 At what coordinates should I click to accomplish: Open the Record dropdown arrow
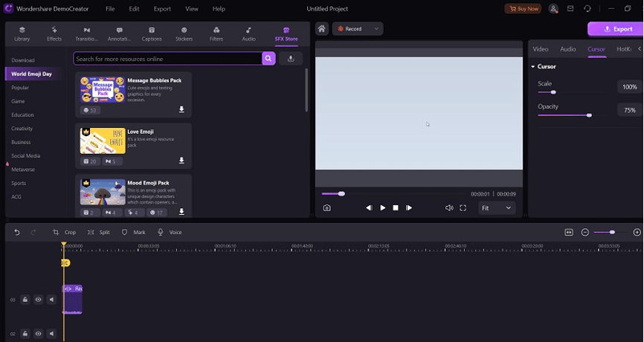376,29
